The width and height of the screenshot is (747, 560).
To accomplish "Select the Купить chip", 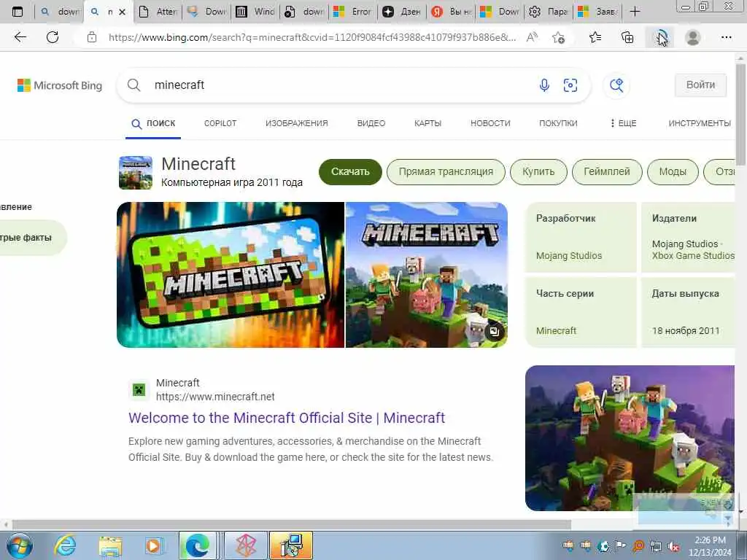I will (x=538, y=172).
